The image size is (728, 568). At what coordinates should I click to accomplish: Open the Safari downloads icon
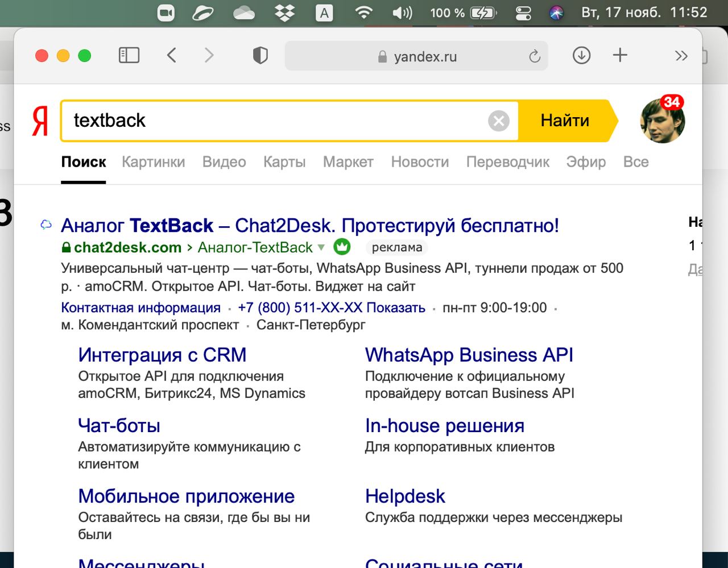coord(581,55)
